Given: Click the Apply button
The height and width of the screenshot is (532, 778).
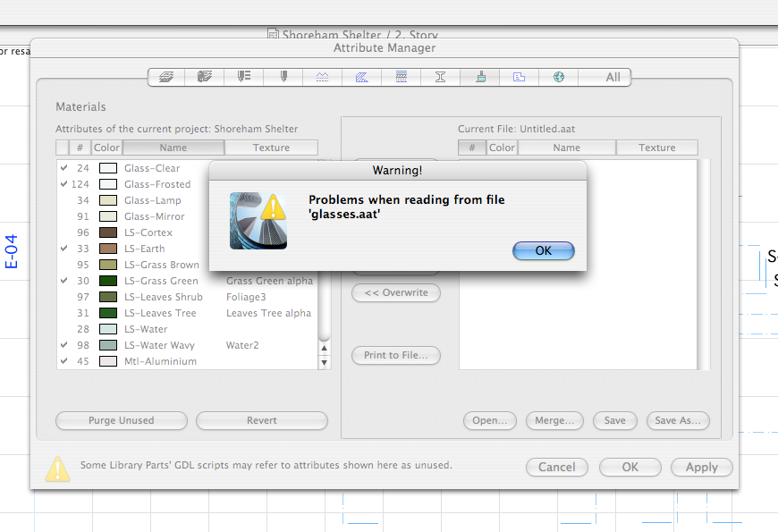Looking at the screenshot, I should click(x=702, y=467).
